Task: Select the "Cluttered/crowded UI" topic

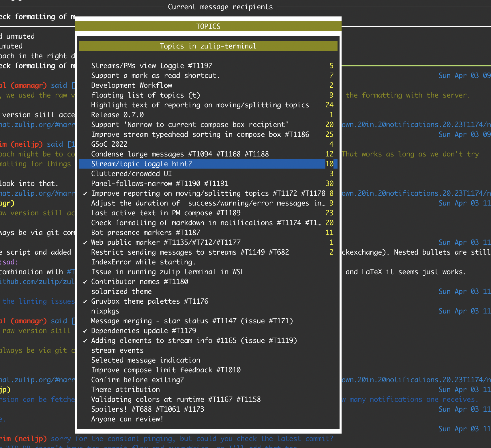Action: pos(131,173)
